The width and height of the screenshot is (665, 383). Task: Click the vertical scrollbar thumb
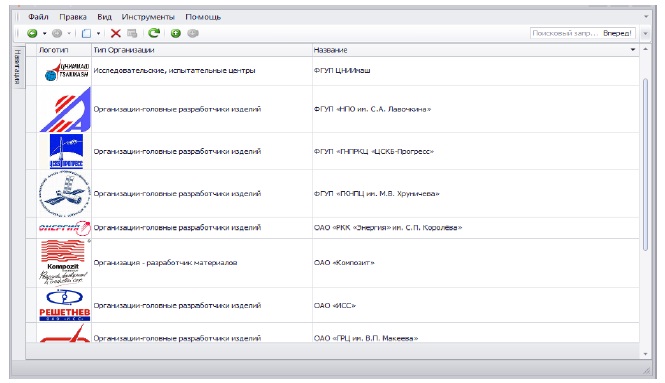click(645, 165)
